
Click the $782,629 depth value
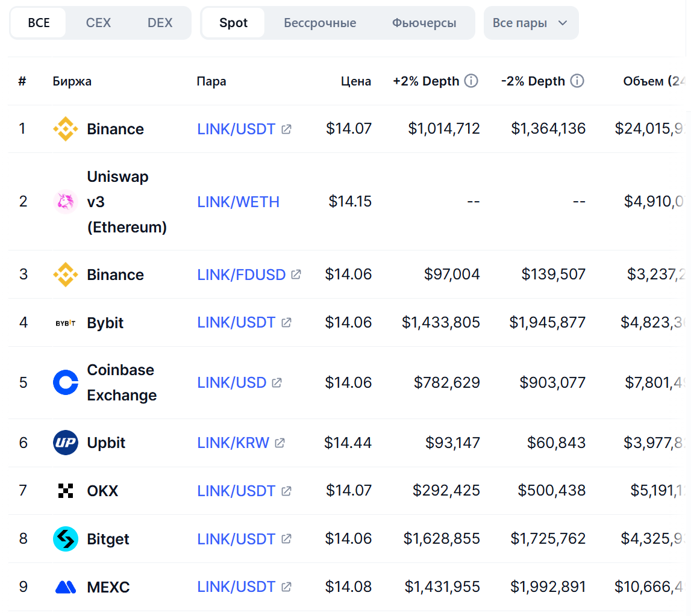point(446,382)
